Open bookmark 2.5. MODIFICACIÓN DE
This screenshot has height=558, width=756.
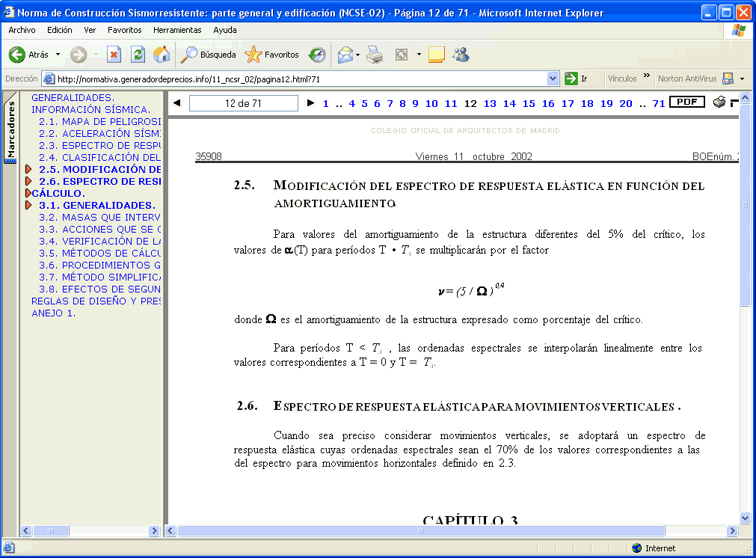[x=99, y=169]
